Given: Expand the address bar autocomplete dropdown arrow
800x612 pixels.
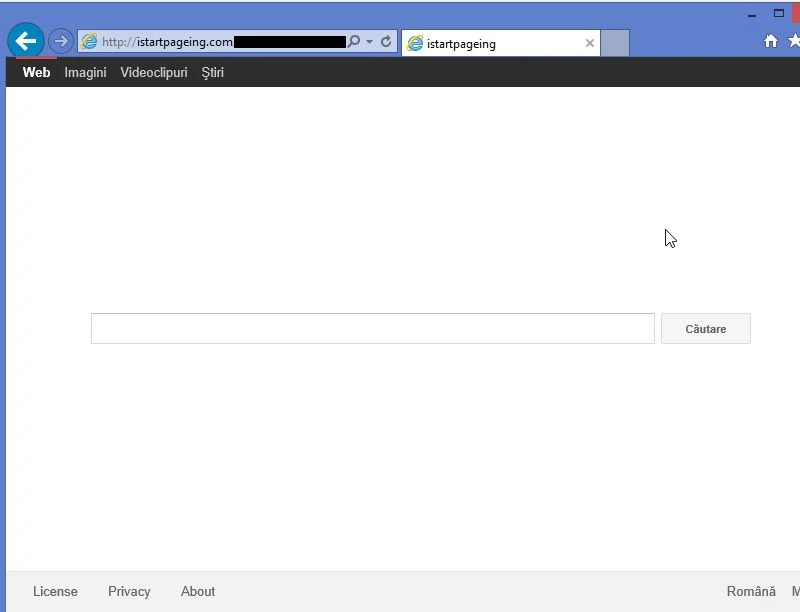Looking at the screenshot, I should (369, 41).
